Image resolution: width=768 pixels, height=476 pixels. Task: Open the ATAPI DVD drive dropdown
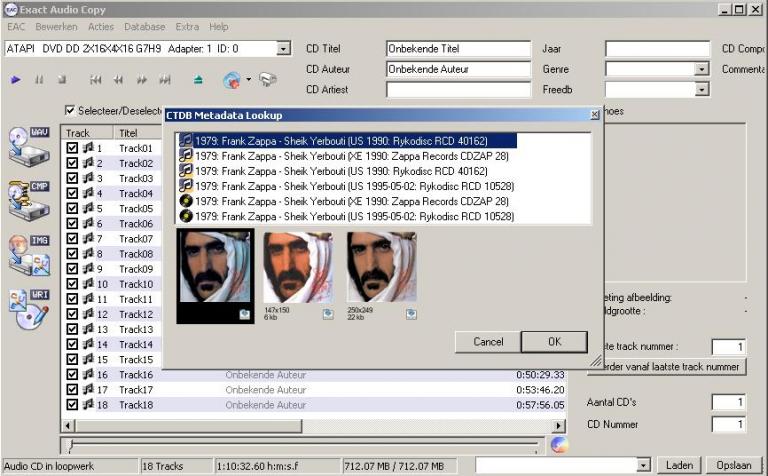pyautogui.click(x=283, y=48)
